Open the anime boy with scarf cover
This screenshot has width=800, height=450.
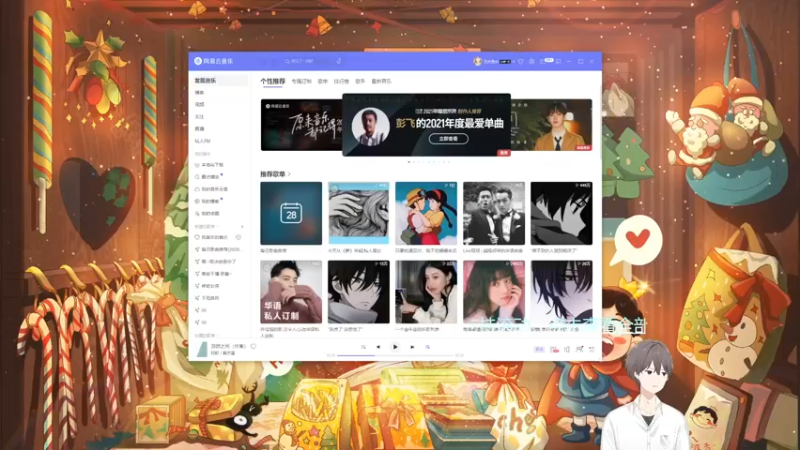pyautogui.click(x=358, y=292)
